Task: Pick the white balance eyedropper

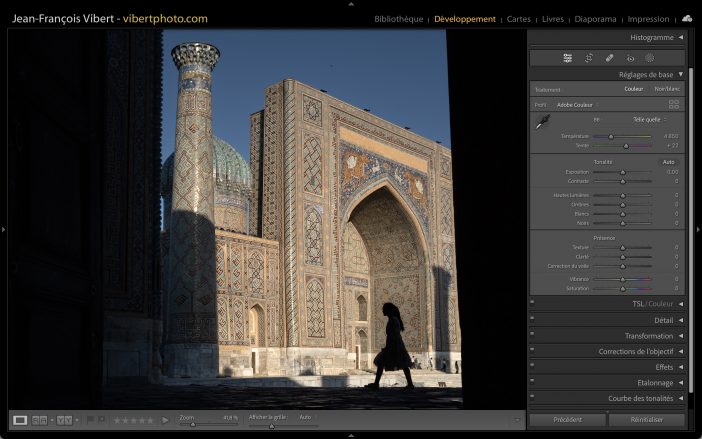Action: pyautogui.click(x=542, y=122)
